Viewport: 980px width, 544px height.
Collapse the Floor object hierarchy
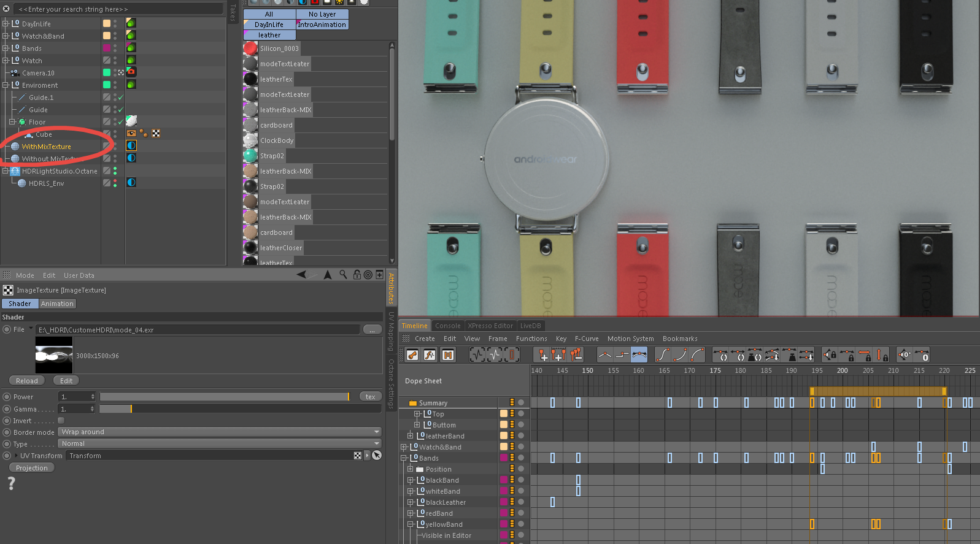click(12, 122)
